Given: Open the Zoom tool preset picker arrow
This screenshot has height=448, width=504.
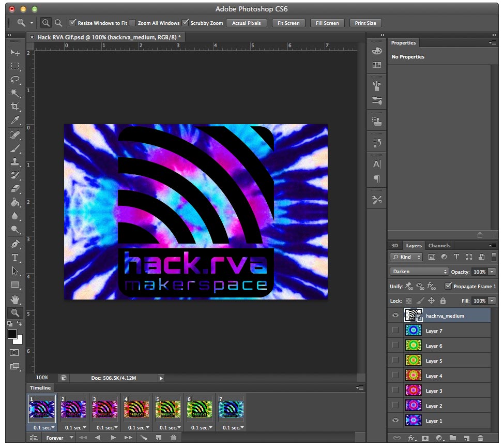Looking at the screenshot, I should coord(32,23).
